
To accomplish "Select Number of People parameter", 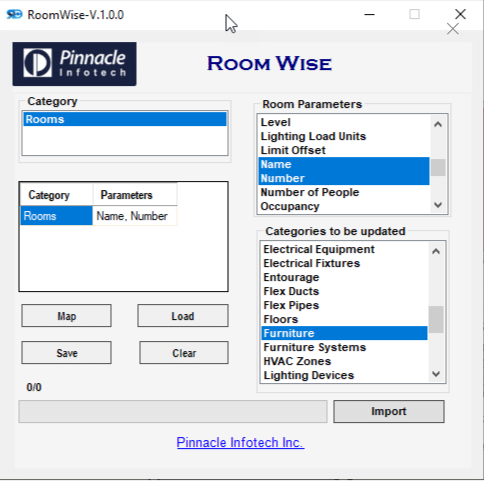I will [x=344, y=192].
